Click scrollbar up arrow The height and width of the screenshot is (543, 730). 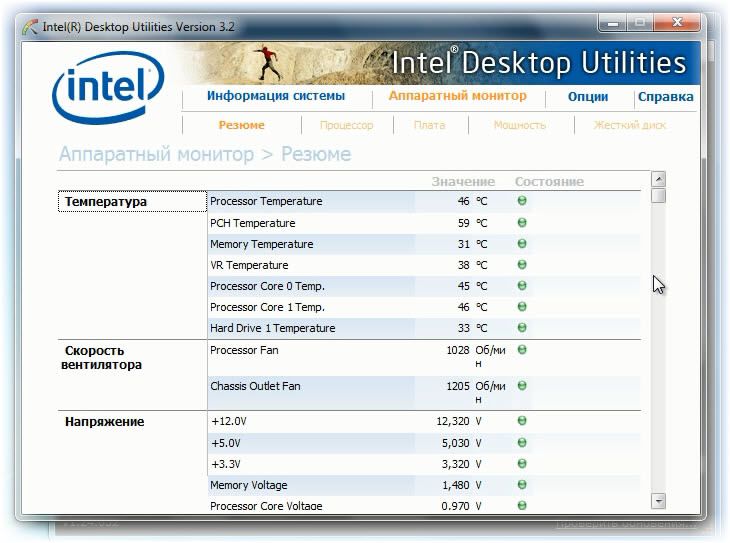[x=658, y=179]
